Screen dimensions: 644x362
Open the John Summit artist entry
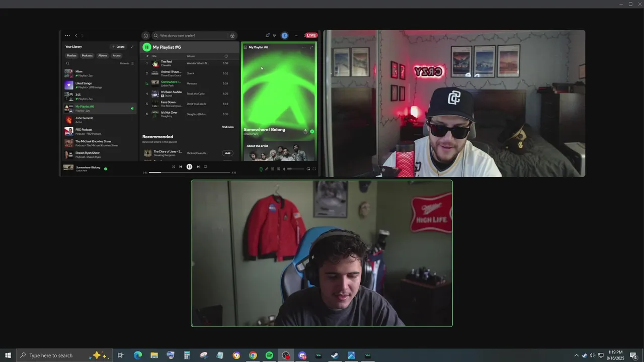point(100,120)
